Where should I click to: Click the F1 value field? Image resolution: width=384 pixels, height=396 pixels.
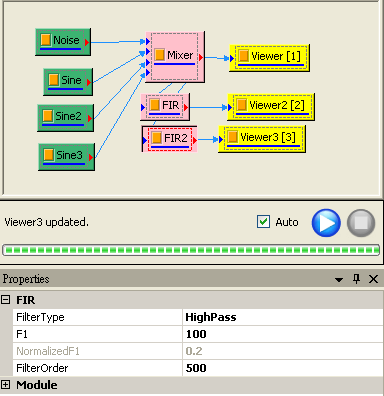pyautogui.click(x=283, y=334)
